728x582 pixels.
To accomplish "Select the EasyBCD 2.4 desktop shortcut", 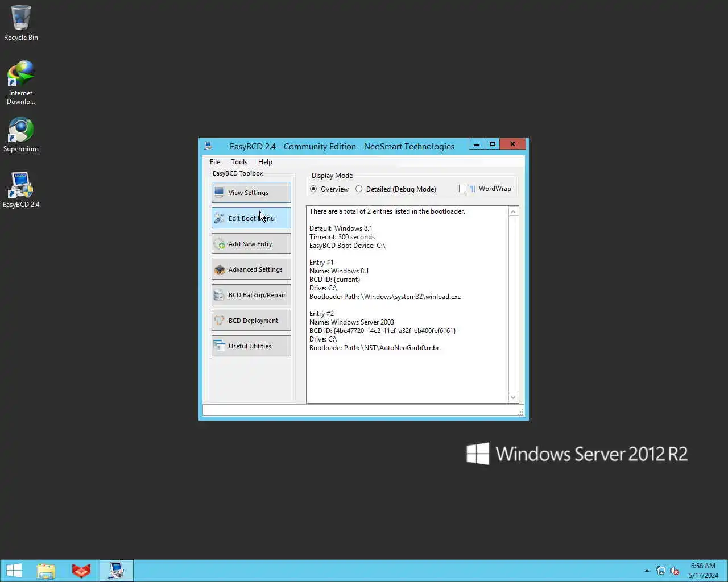I will pos(21,190).
